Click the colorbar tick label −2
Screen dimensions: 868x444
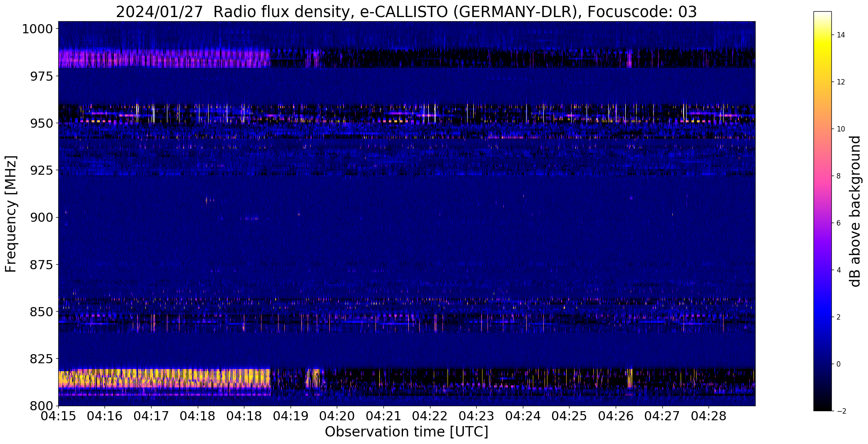[841, 411]
